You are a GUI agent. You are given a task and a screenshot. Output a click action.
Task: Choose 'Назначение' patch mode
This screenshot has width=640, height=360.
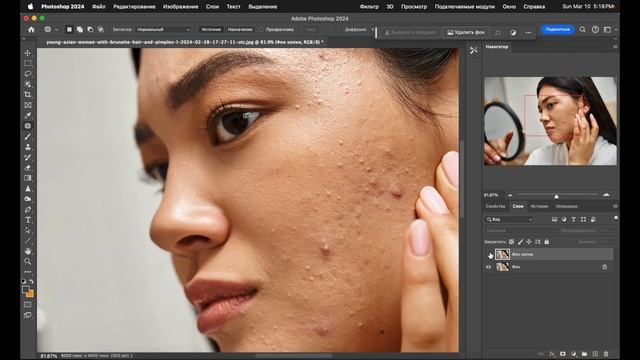point(240,29)
